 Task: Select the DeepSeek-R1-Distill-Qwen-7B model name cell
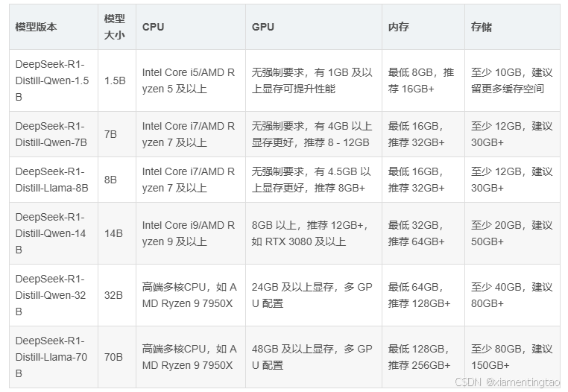[54, 134]
